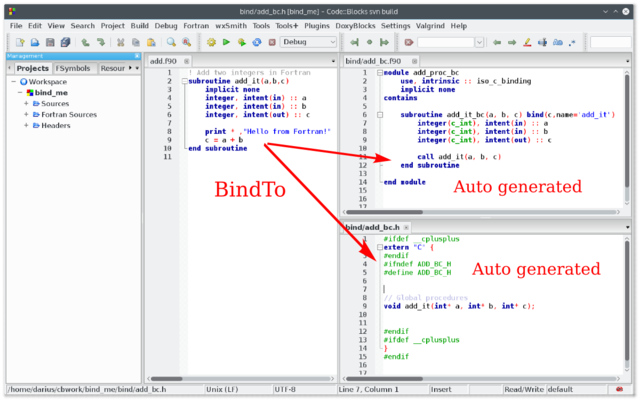The width and height of the screenshot is (640, 401).
Task: Close the Management panel
Action: click(x=137, y=56)
